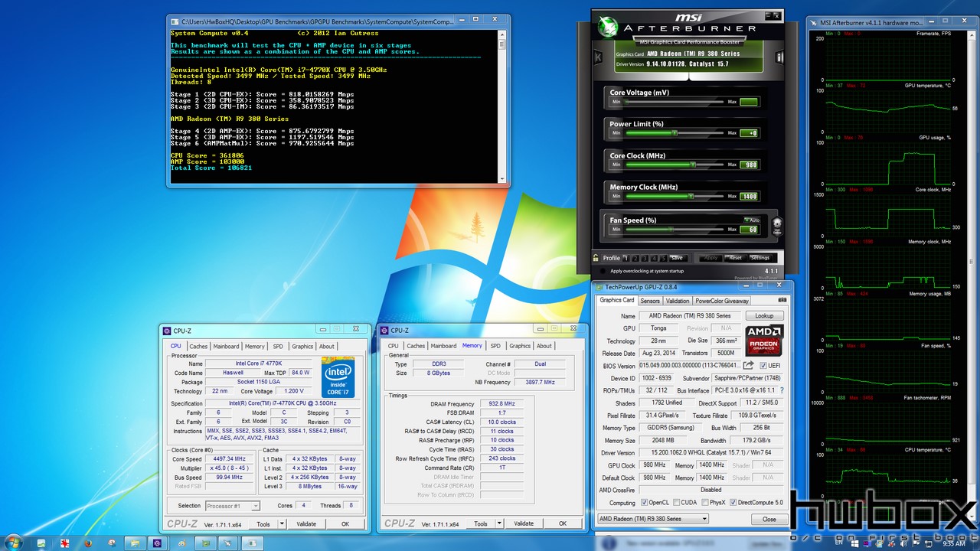This screenshot has height=551, width=980.
Task: Open the folder icon on taskbar
Action: (x=135, y=543)
